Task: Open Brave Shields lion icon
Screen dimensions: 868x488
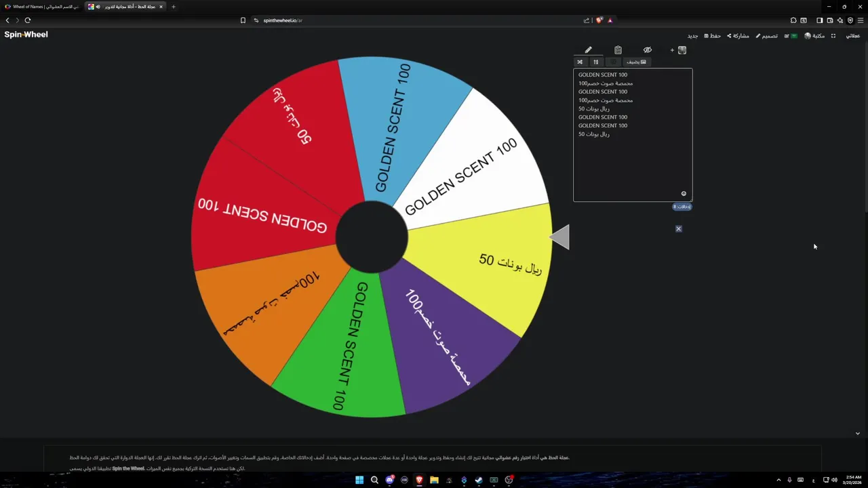Action: click(599, 20)
